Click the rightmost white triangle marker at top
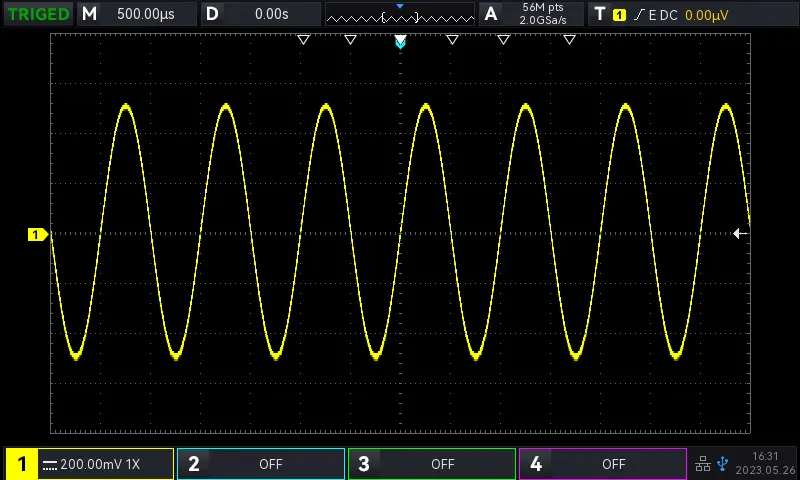This screenshot has width=800, height=480. coord(569,40)
